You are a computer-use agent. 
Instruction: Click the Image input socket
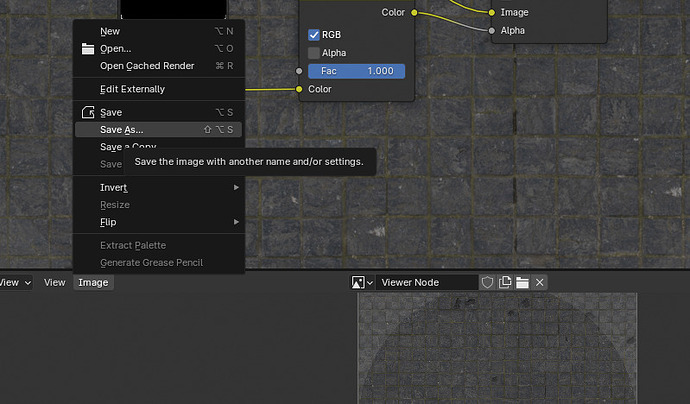[x=492, y=12]
